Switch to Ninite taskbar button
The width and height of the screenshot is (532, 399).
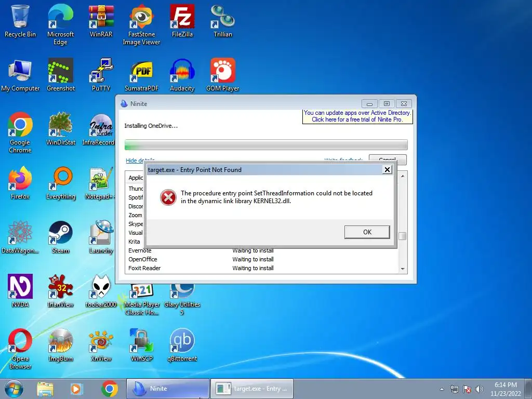pyautogui.click(x=168, y=389)
